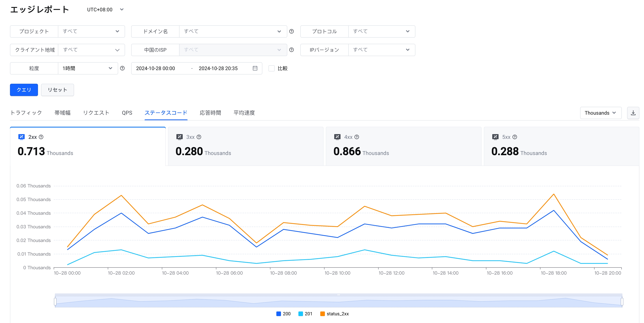Click the 4xx card chart icon
The image size is (644, 323).
pos(337,137)
